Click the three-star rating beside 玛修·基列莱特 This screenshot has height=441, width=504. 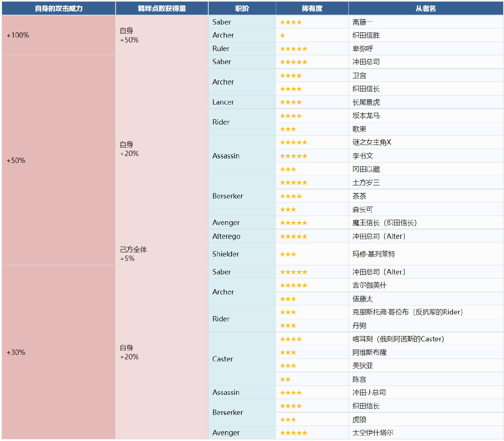(288, 254)
